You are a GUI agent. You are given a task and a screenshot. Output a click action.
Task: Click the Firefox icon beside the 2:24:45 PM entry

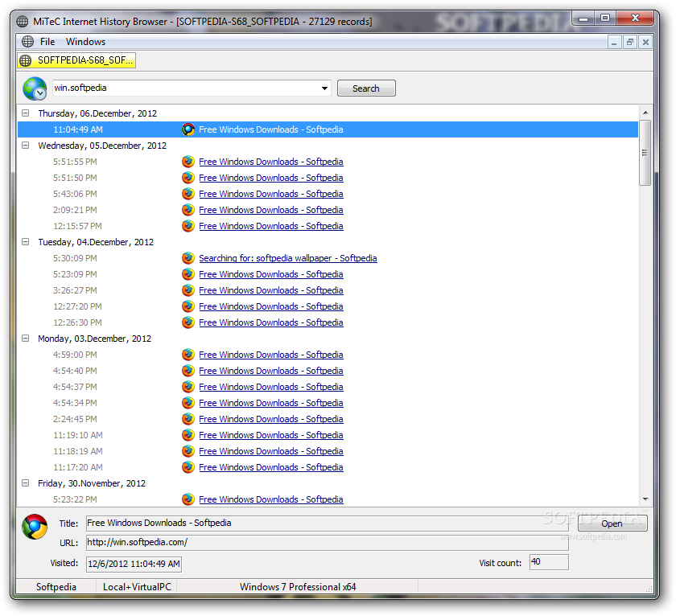click(188, 419)
